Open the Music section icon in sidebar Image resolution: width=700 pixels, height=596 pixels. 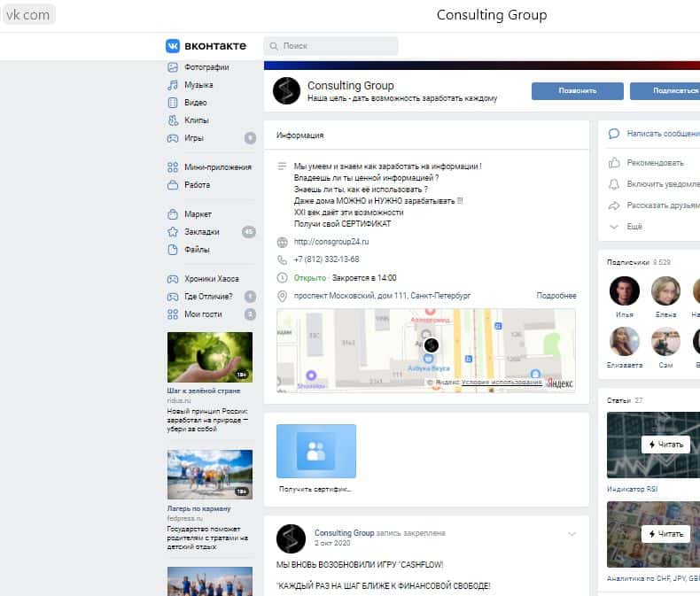click(x=173, y=85)
